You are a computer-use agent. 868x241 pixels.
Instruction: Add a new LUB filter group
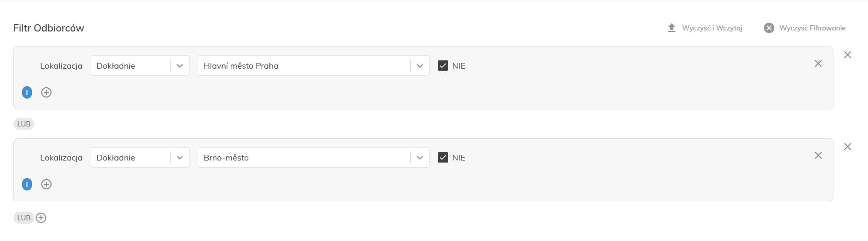41,218
